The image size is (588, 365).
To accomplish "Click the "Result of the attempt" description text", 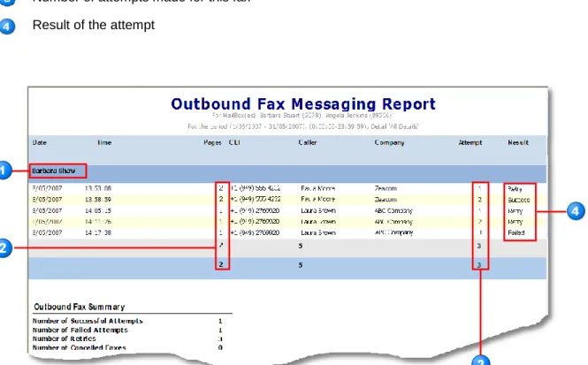I will click(x=94, y=25).
